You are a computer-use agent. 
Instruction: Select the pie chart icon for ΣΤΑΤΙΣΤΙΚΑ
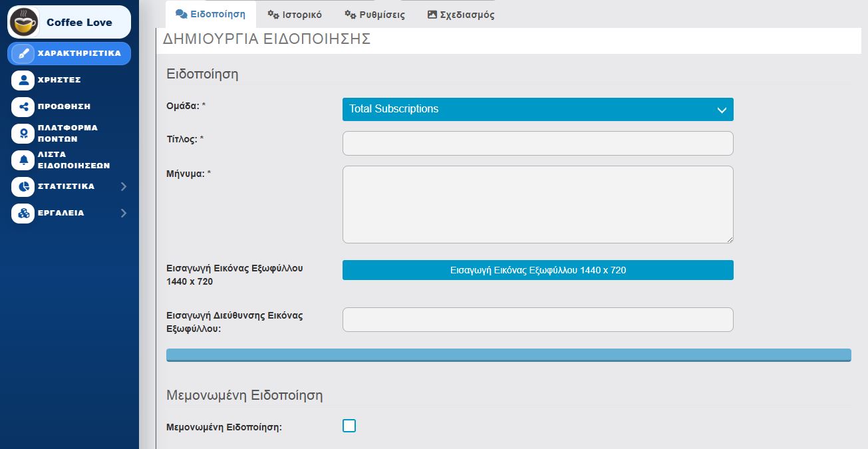coord(23,187)
